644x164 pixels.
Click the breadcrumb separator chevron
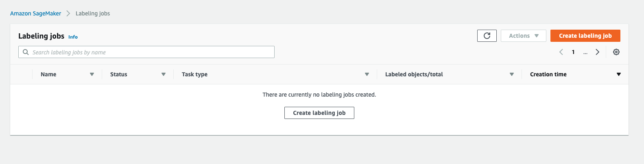click(x=68, y=13)
